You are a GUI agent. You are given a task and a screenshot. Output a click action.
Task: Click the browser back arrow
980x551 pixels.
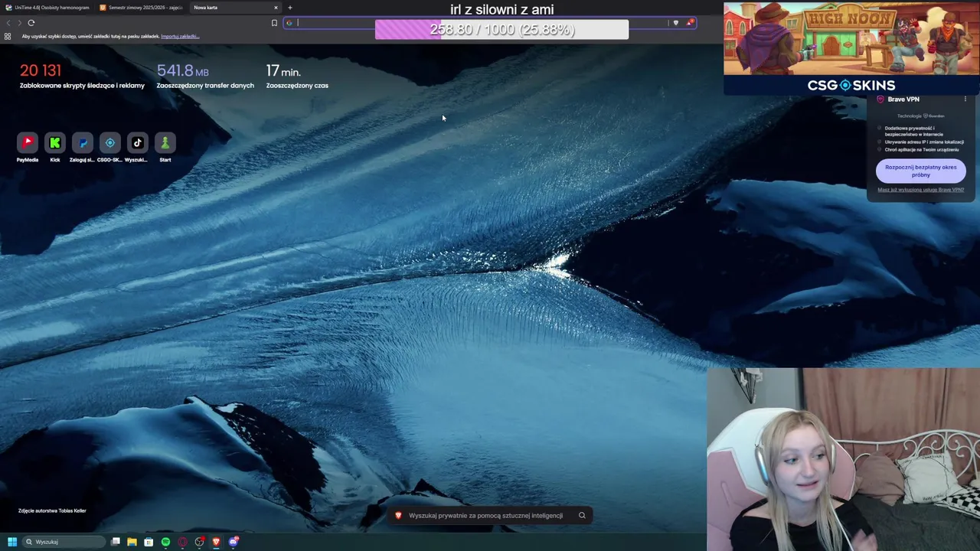[x=8, y=23]
